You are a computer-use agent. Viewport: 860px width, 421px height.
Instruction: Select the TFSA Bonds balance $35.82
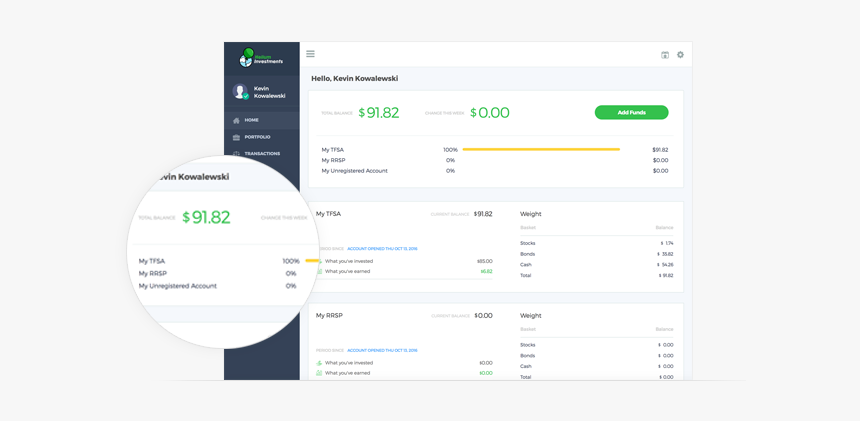click(x=665, y=254)
